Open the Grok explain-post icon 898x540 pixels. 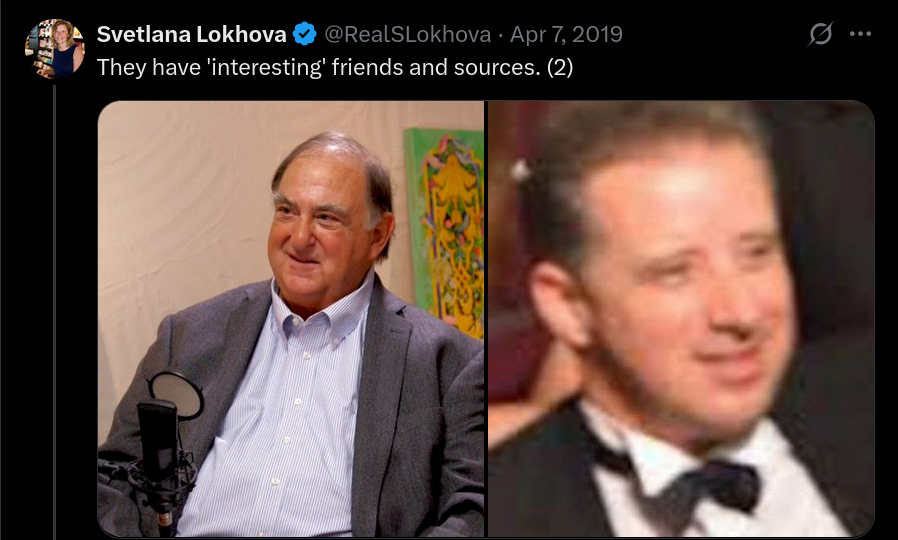coord(820,34)
